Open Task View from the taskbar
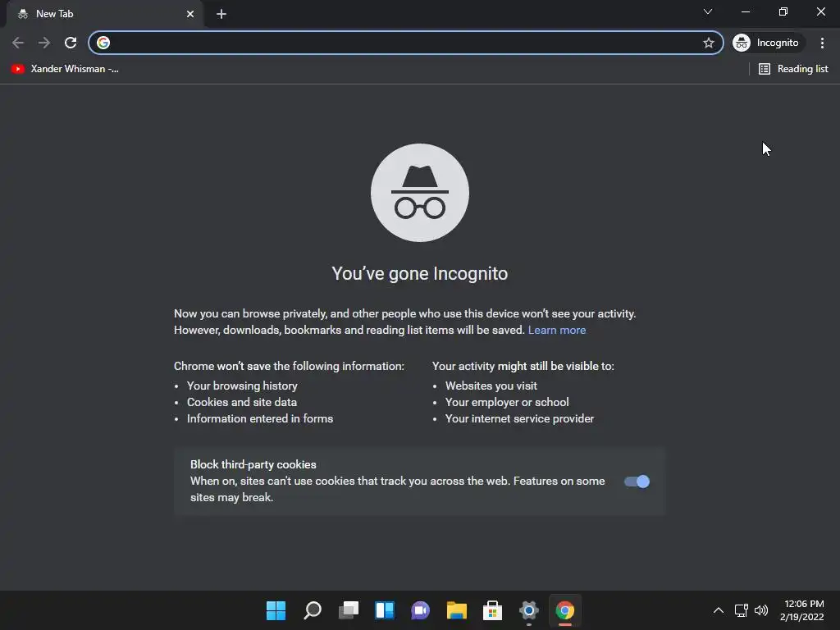The image size is (840, 630). (x=348, y=610)
